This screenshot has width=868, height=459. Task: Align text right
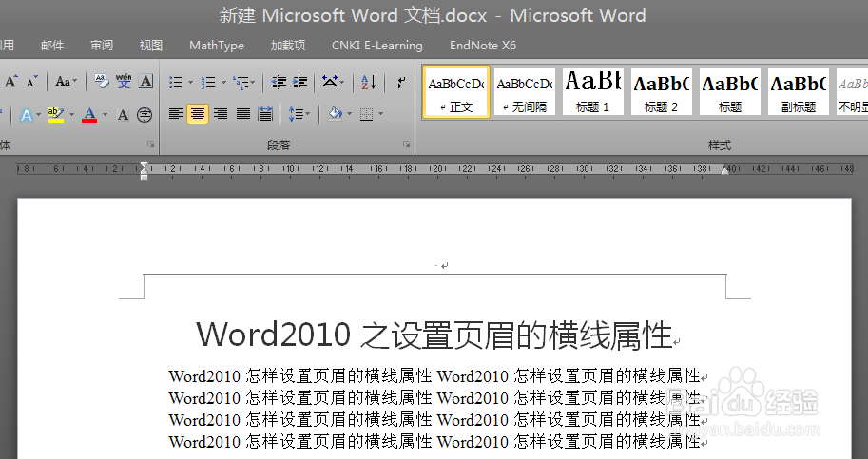221,114
